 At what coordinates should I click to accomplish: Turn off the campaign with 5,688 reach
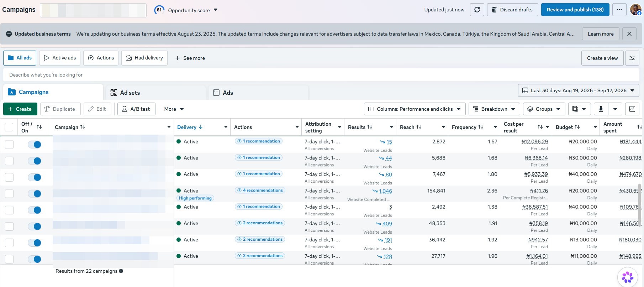[x=35, y=161]
